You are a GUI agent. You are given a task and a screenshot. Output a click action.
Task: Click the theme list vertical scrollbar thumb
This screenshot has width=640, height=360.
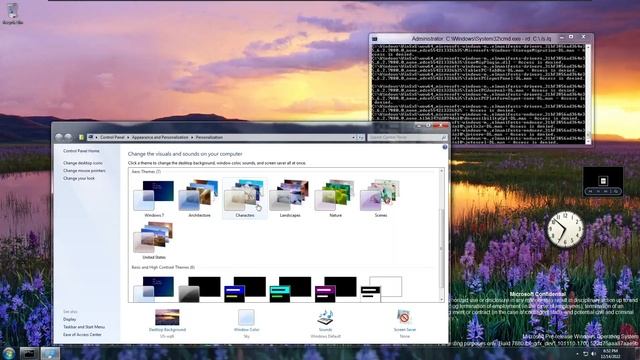(x=441, y=249)
